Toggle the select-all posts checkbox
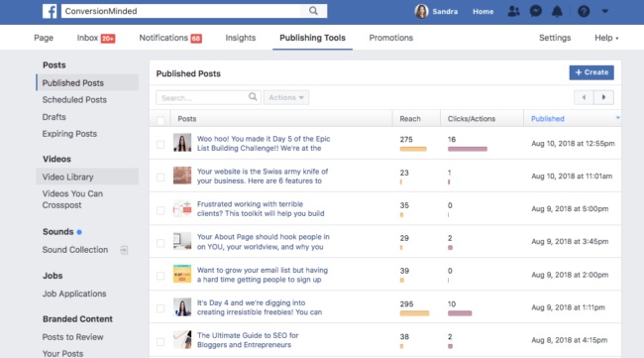Screen dimensions: 644x358 (x=161, y=120)
